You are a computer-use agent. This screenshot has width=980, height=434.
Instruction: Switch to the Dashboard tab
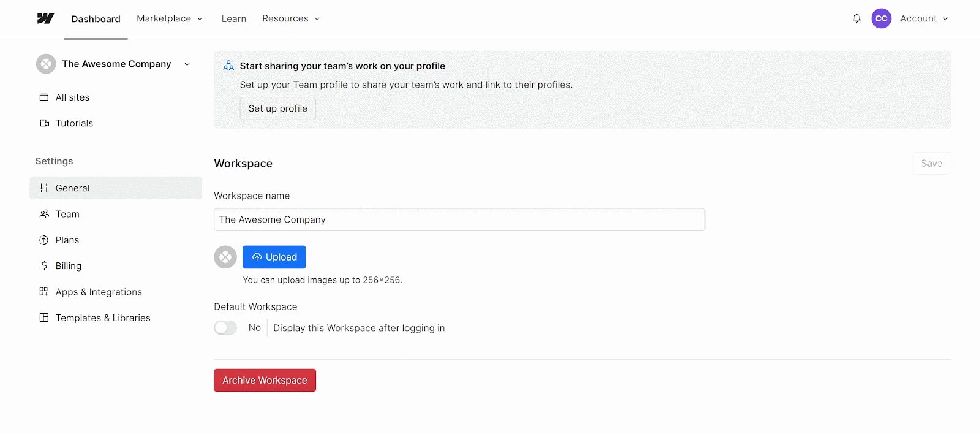click(96, 18)
